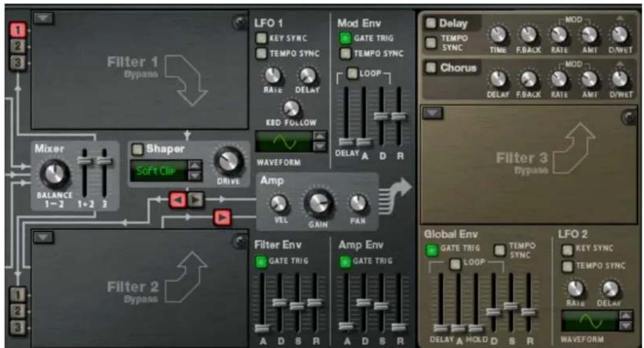Toggle oscillator 2 routing button beside Filter 2
The height and width of the screenshot is (348, 644).
(x=18, y=310)
